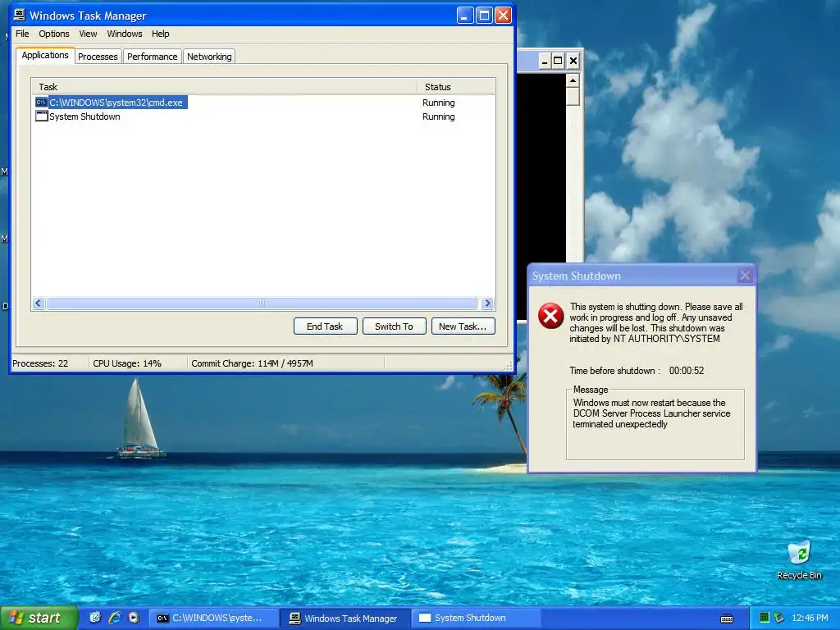The image size is (840, 630).
Task: Select the cmd.exe icon in task list
Action: [x=41, y=103]
